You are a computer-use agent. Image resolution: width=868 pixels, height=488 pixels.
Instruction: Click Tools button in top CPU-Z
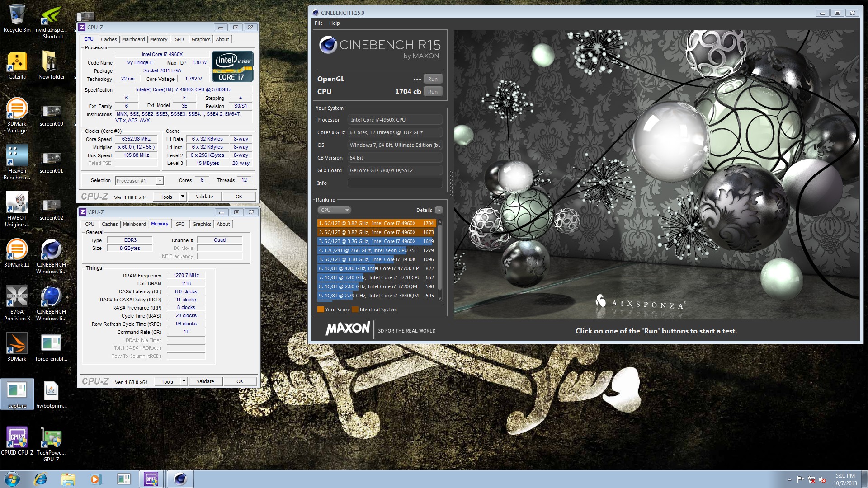click(166, 197)
